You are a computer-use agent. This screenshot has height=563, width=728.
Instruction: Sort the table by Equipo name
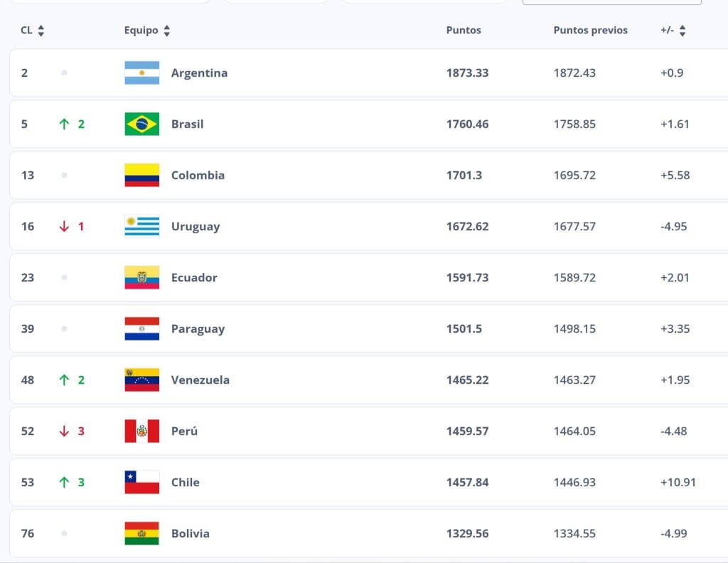point(147,31)
